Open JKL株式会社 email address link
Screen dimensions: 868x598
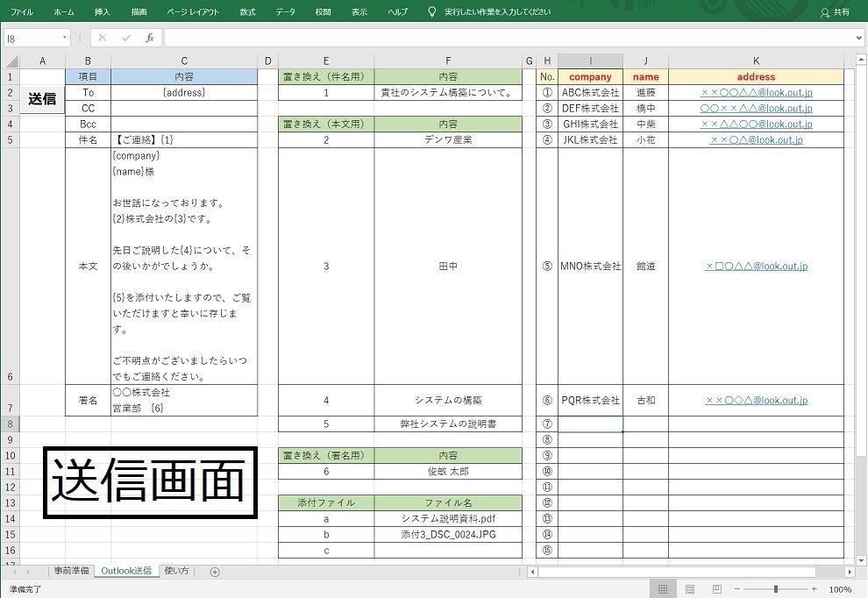pos(756,139)
